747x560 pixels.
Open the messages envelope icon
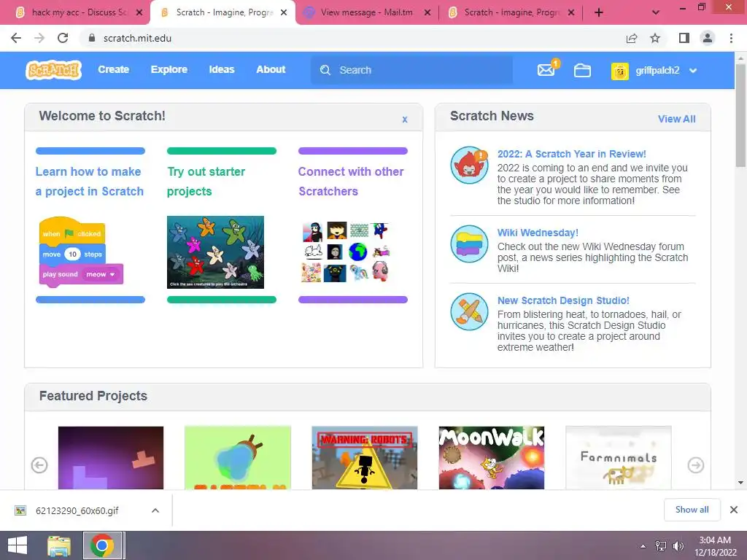pos(546,70)
